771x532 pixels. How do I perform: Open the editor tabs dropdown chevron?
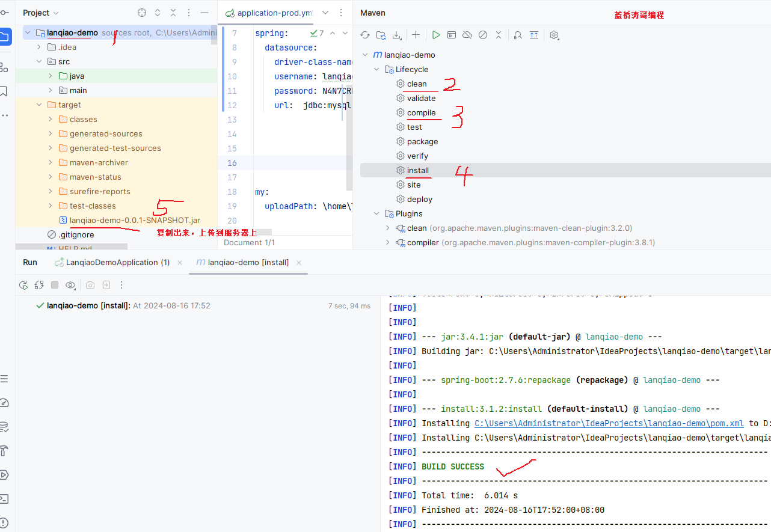[x=326, y=13]
